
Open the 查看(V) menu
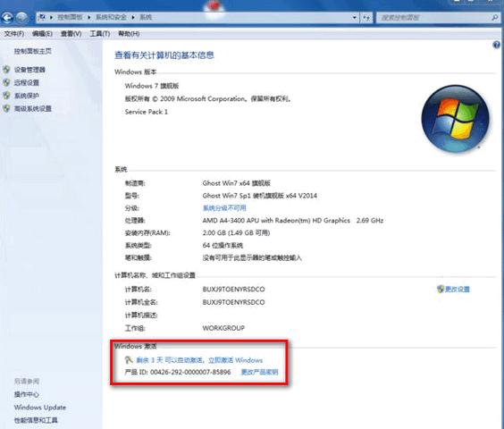(71, 34)
